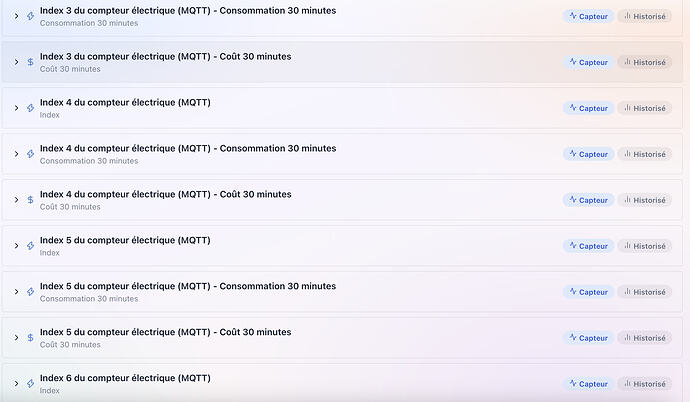Select title 'Index 5 du compteur électrique (MQTT) - Coût 30 minutes'
The height and width of the screenshot is (402, 690).
coord(165,332)
